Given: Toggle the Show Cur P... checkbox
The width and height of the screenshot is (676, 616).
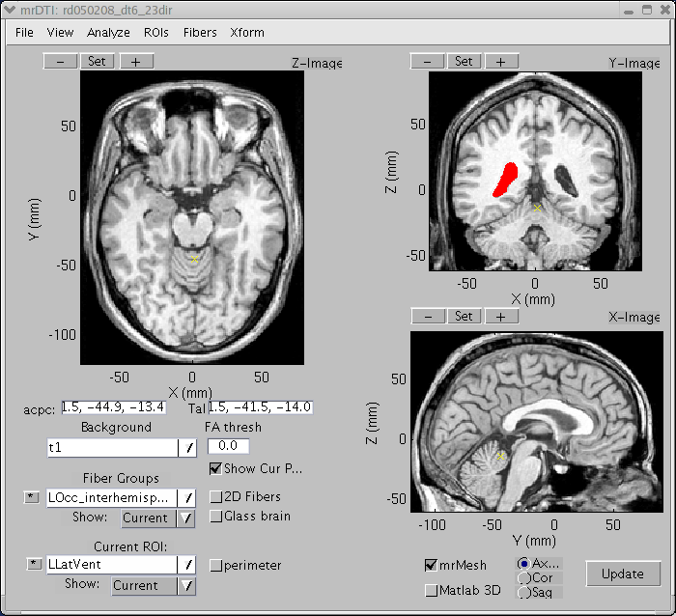Looking at the screenshot, I should coord(216,469).
